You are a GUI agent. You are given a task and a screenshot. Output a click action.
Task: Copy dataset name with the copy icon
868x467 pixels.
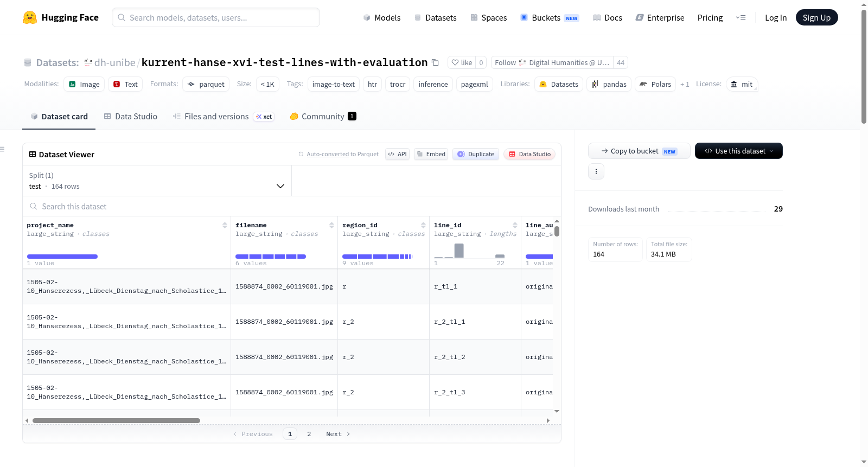[x=435, y=62]
